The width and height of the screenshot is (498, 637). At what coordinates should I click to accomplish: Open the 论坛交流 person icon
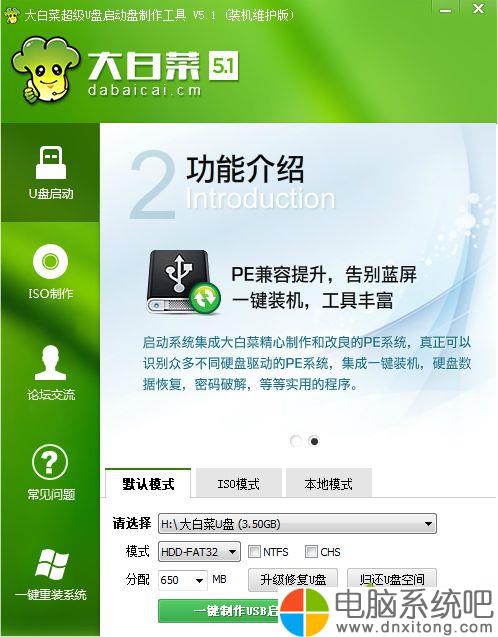50,363
